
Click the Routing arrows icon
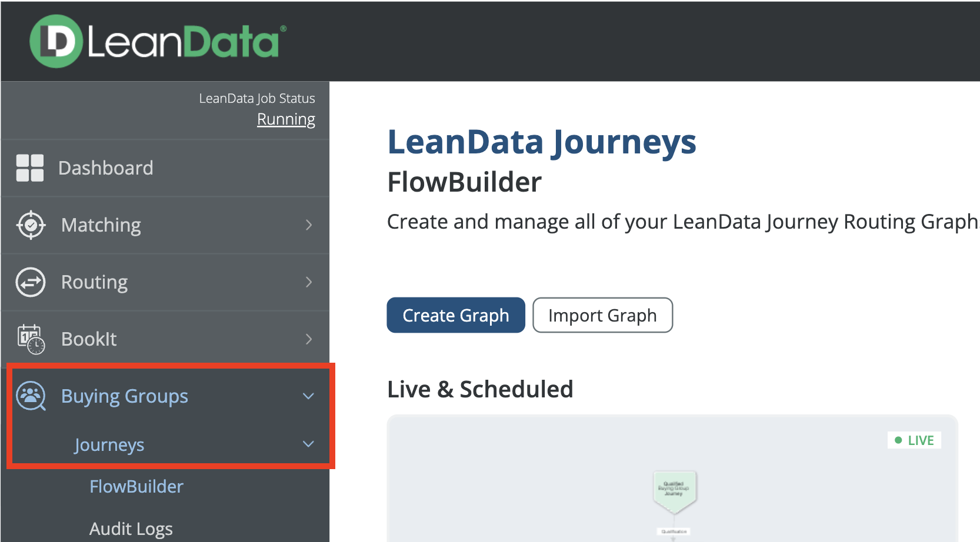(x=31, y=282)
